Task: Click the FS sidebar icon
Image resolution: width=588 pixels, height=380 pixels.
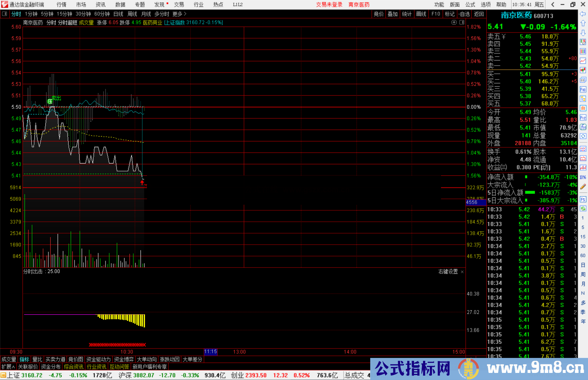Action: coord(583,199)
